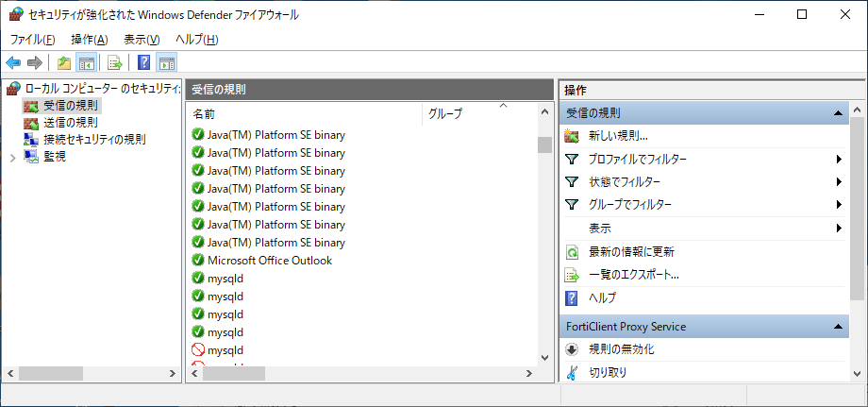Click 規則の無効化 action
868x407 pixels.
point(622,349)
